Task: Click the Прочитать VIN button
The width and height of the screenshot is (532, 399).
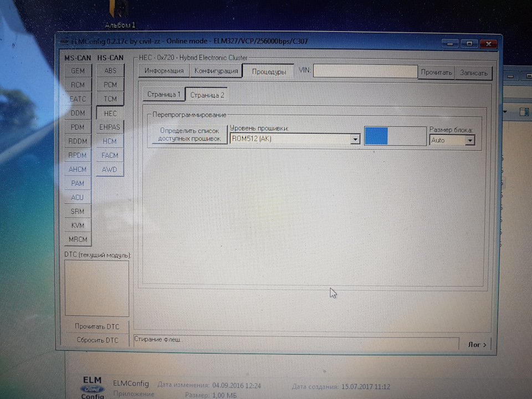Action: pos(436,73)
